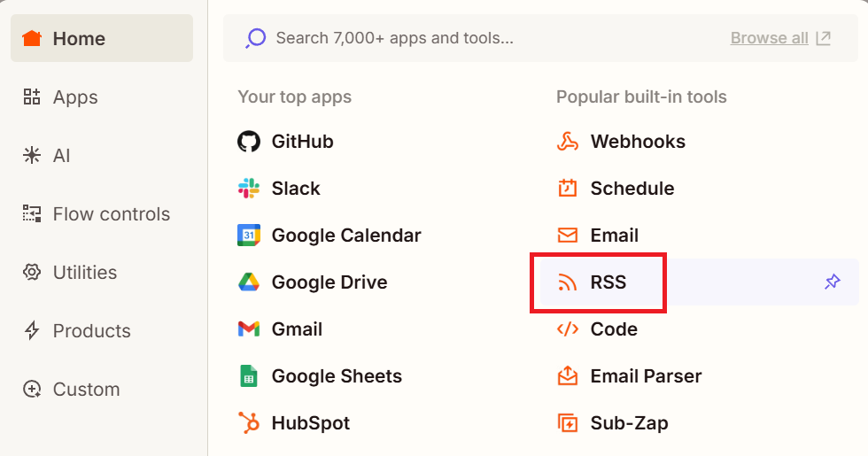Click the Products lightning bolt icon
The image size is (868, 456).
(x=32, y=330)
